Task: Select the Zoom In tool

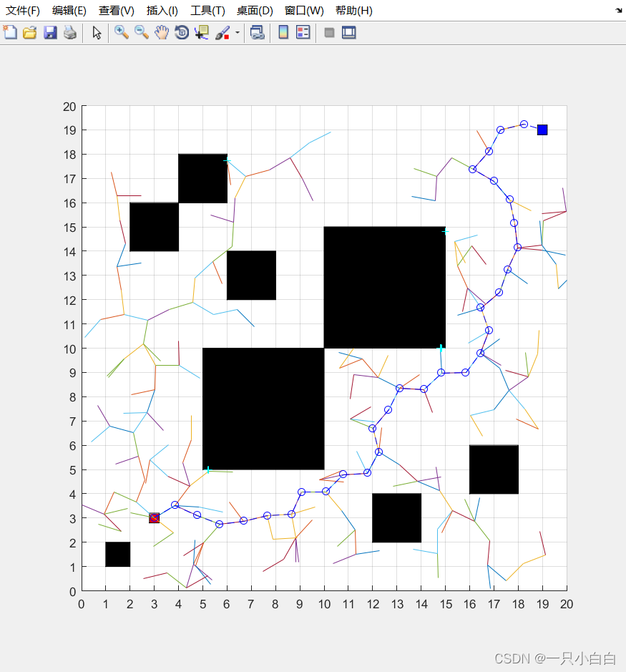Action: [121, 32]
